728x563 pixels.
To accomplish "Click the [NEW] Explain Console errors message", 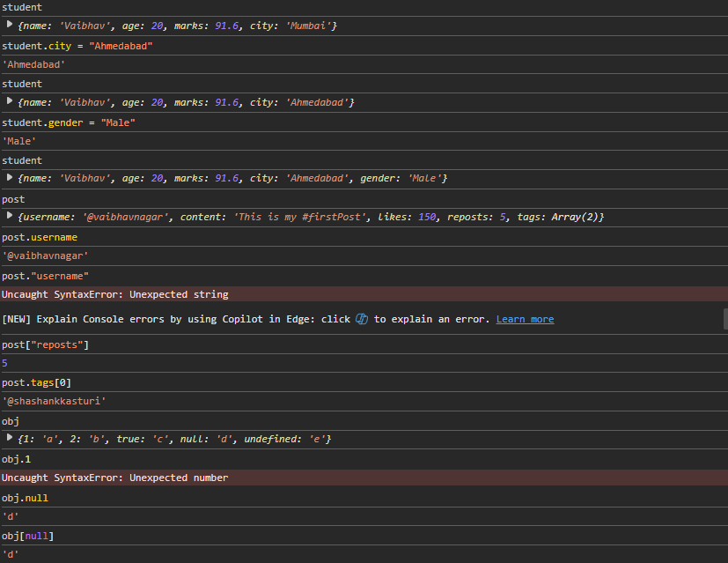I will click(x=277, y=319).
